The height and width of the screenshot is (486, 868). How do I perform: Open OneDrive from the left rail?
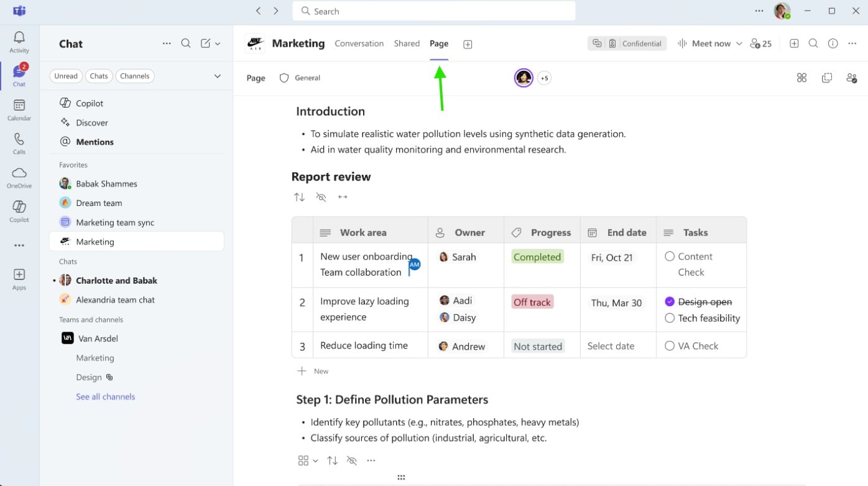(19, 177)
